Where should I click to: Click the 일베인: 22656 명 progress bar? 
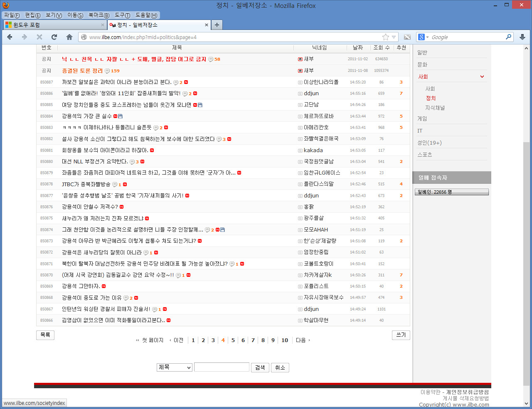[451, 192]
